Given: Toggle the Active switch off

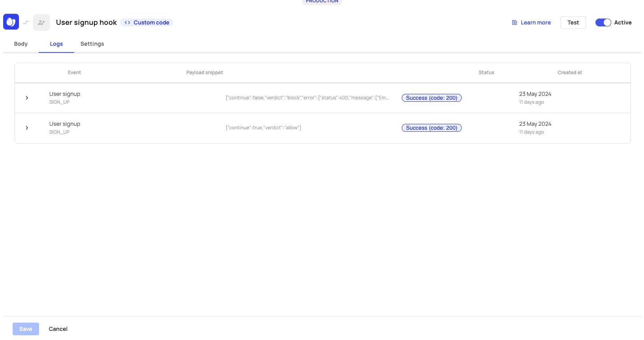Looking at the screenshot, I should [603, 22].
